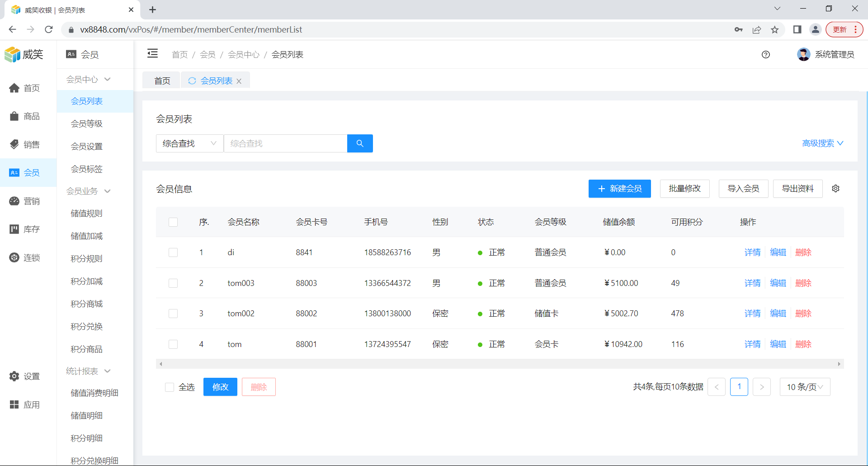Click 详情 link for member tom
The width and height of the screenshot is (868, 466).
[752, 344]
